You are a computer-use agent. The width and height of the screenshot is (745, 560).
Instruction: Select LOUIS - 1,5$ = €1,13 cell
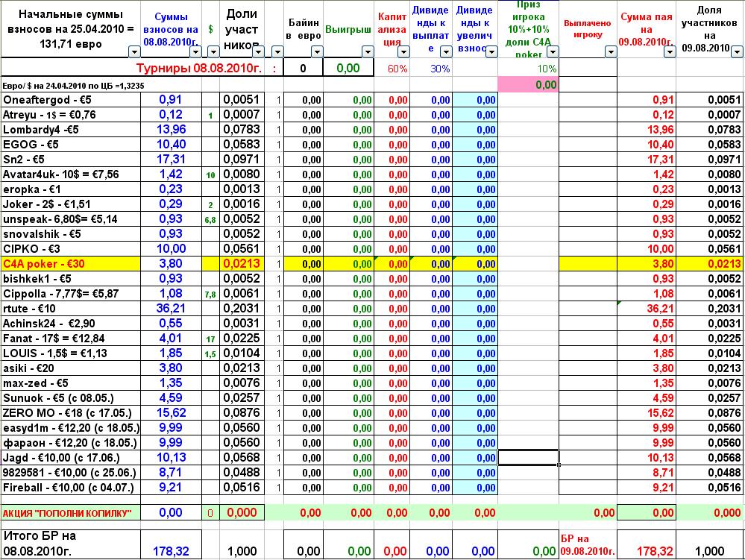coord(71,353)
